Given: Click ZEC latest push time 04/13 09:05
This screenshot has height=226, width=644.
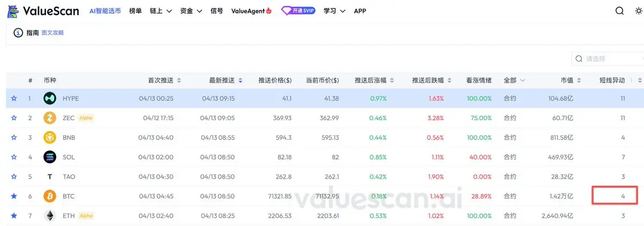Looking at the screenshot, I should 217,118.
